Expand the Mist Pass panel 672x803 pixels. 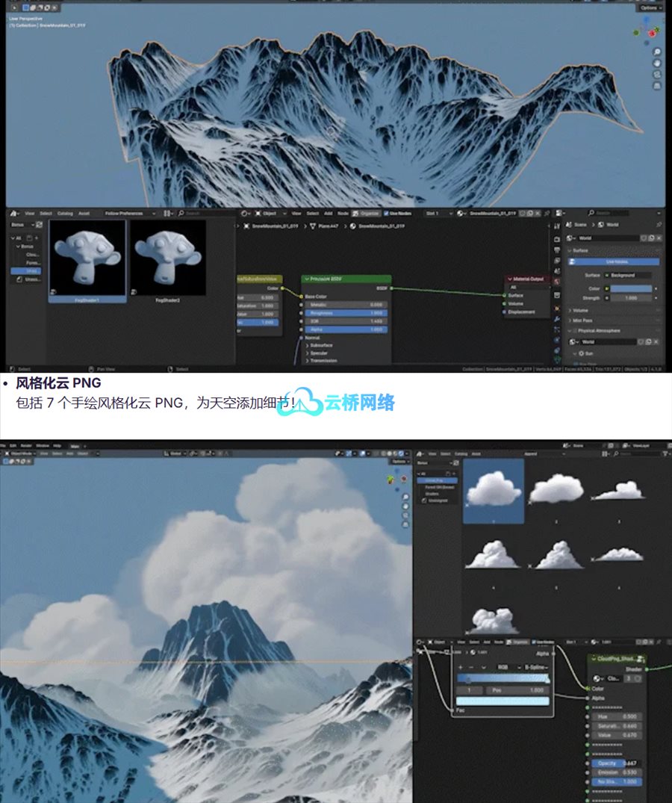pos(584,320)
